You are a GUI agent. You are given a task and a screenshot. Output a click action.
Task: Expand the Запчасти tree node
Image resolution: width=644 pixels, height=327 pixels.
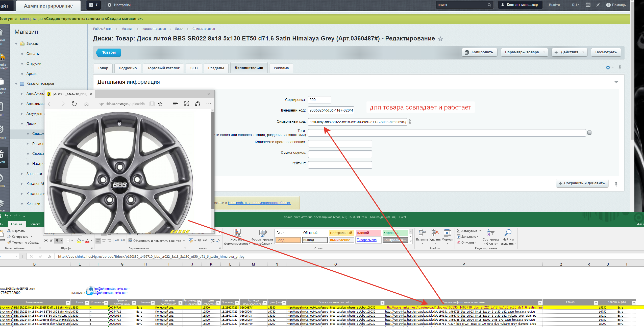[22, 174]
